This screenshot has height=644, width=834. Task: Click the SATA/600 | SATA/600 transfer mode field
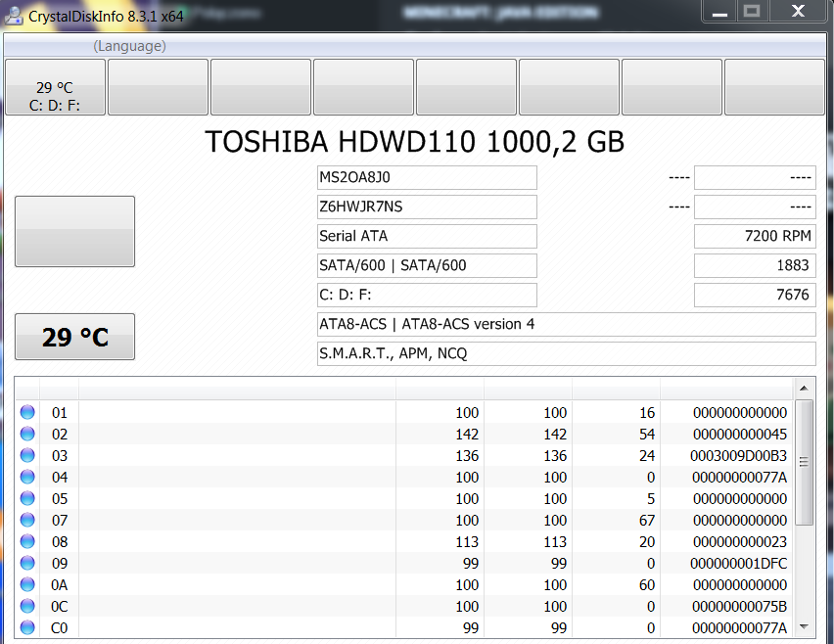coord(427,265)
